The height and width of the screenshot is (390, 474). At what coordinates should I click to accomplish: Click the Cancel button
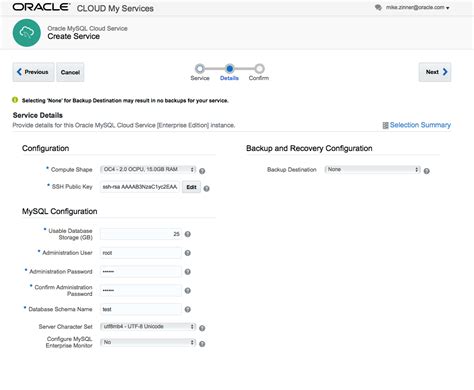(x=70, y=72)
